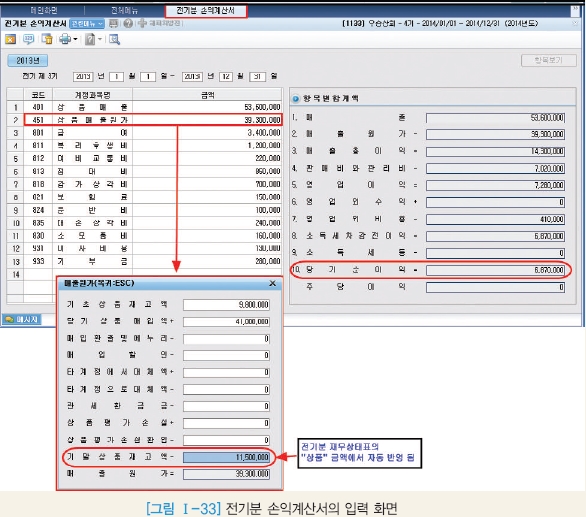Open the 메시지 panel at the bottom
Screen dimensions: 586x517
pos(22,320)
